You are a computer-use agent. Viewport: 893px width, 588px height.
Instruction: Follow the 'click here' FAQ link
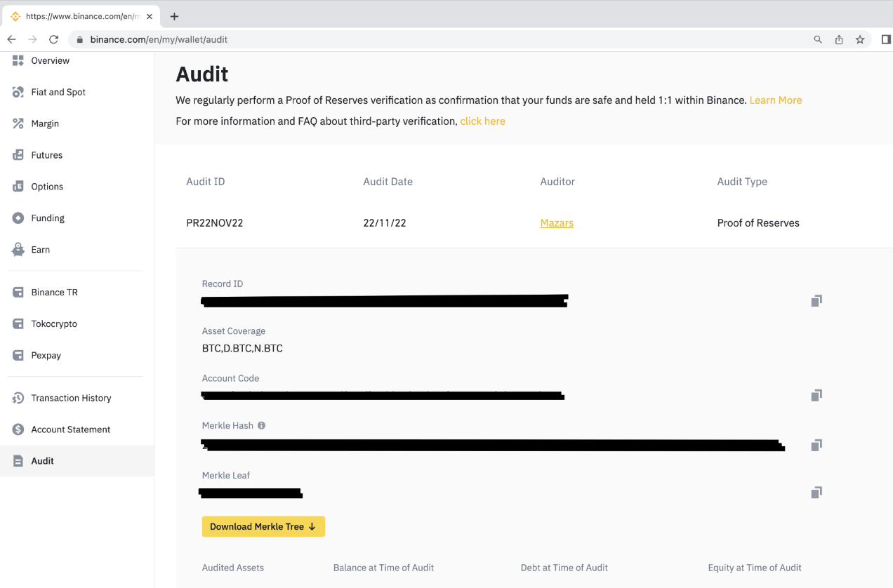point(482,121)
